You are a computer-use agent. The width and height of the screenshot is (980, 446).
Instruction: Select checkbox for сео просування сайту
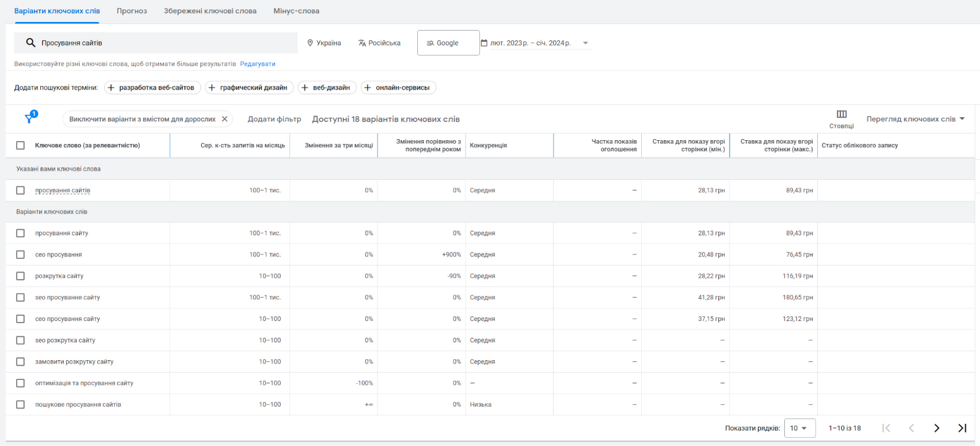point(20,319)
